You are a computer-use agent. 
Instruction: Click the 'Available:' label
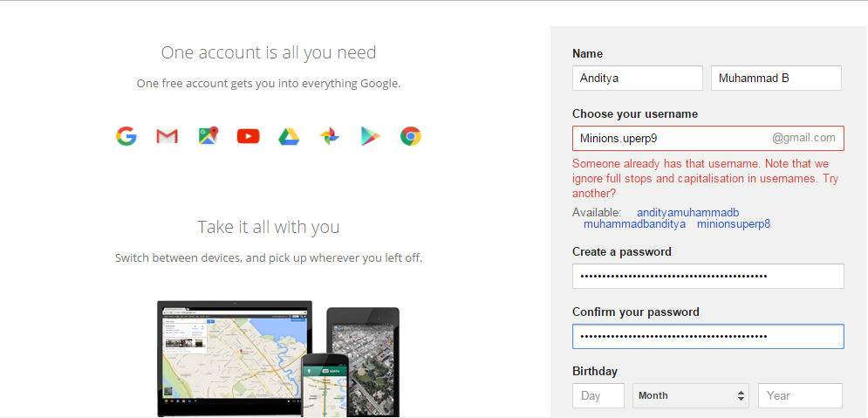(597, 213)
